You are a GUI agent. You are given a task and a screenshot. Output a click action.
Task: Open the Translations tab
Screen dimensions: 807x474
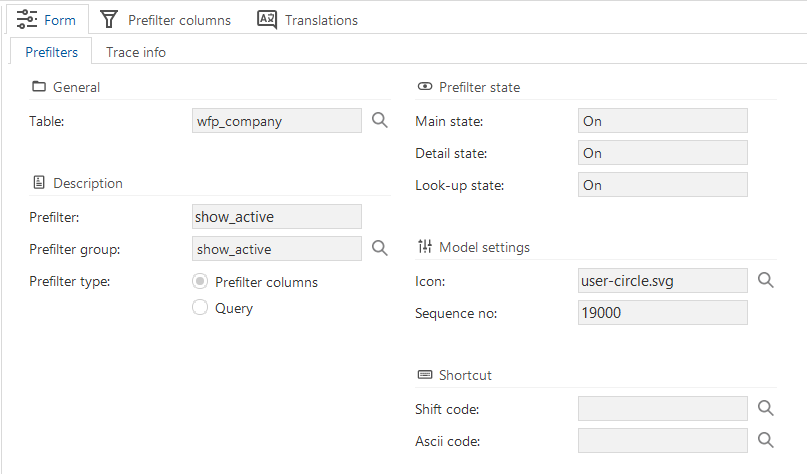308,20
